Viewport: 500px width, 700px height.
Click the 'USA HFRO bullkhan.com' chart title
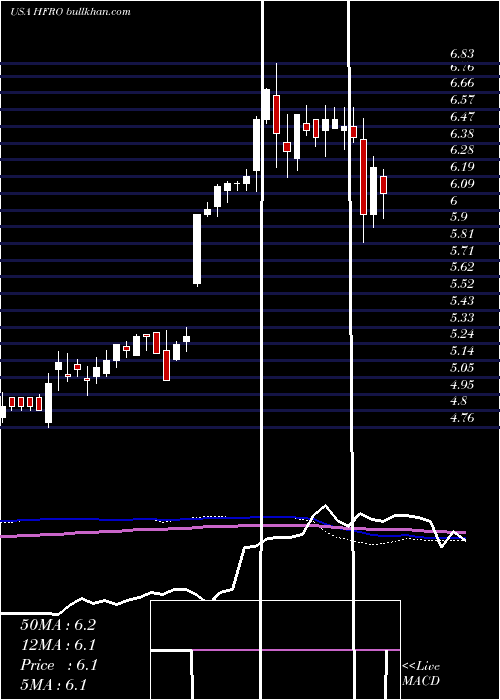[x=71, y=11]
